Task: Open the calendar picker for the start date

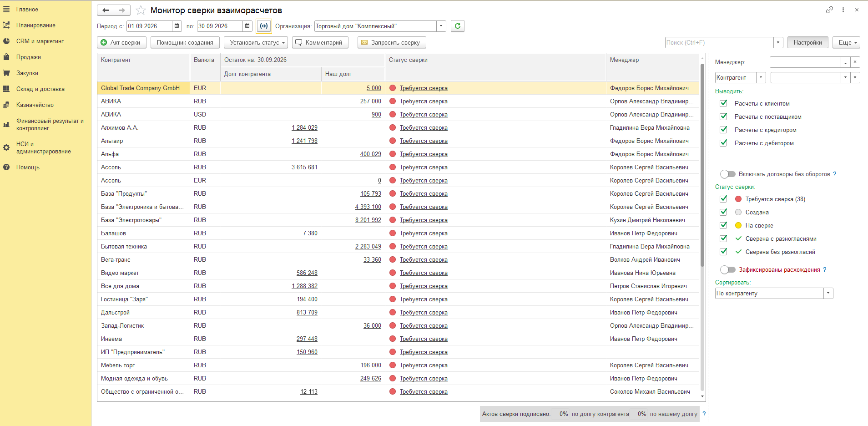Action: coord(177,26)
